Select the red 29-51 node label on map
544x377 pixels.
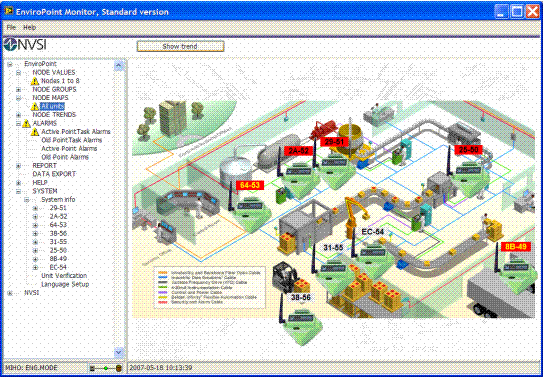click(334, 142)
